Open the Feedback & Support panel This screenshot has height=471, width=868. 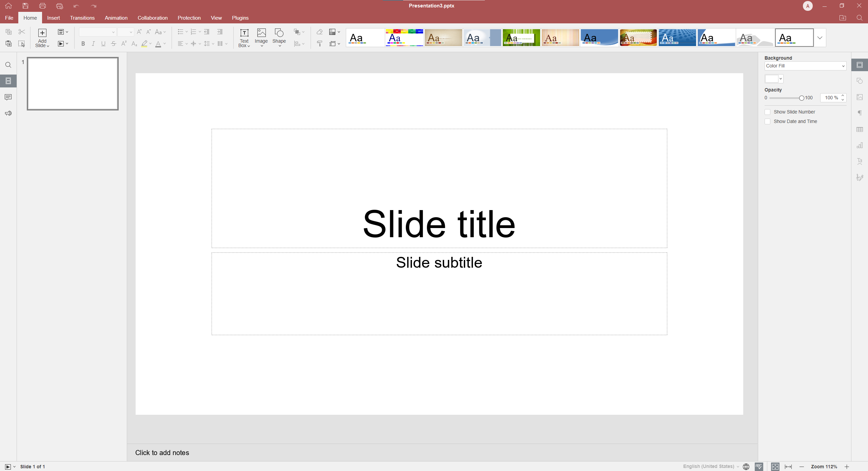8,113
